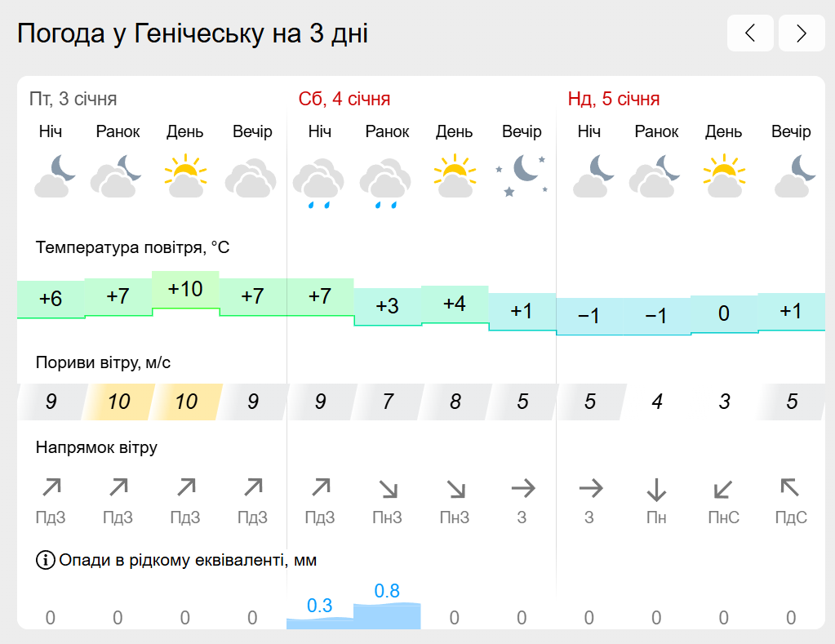Select the Нд, 5 січня day header
Viewport: 835px width, 644px height.
click(x=614, y=99)
